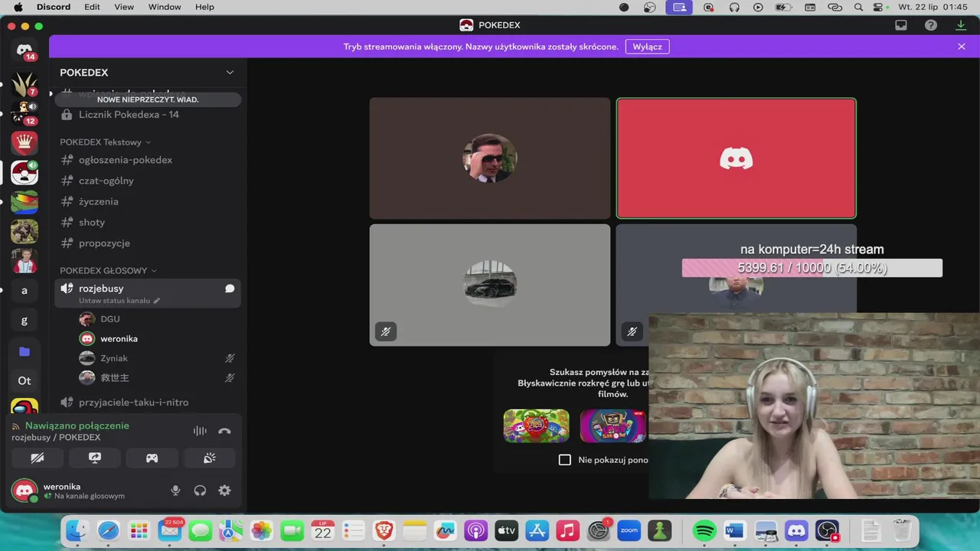Turn on camera in voice panel
980x551 pixels.
click(x=37, y=458)
